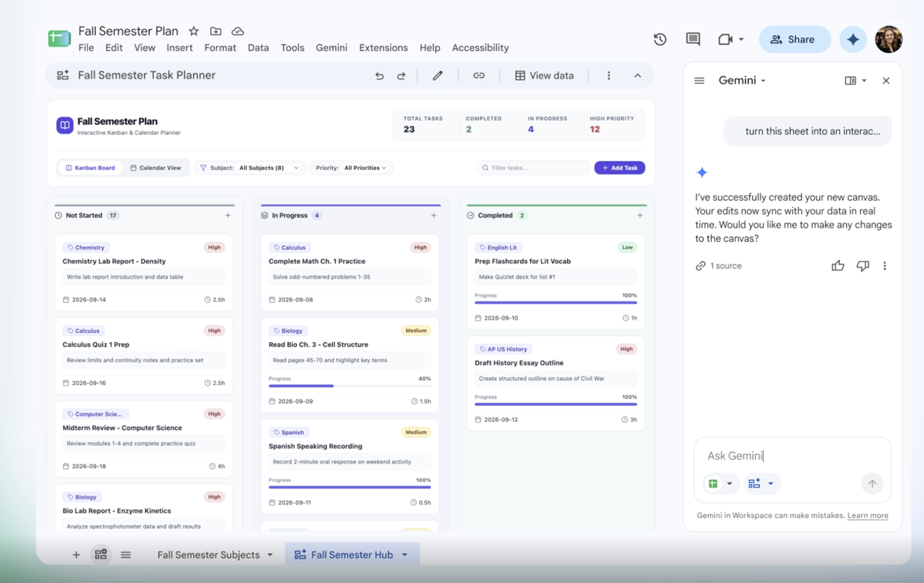
Task: Undo the last canvas action
Action: (379, 76)
